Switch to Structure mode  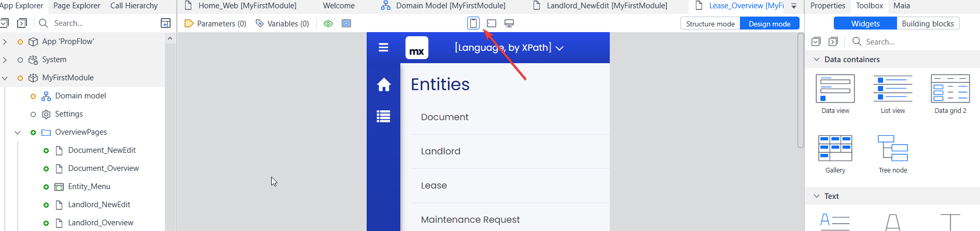pyautogui.click(x=710, y=23)
